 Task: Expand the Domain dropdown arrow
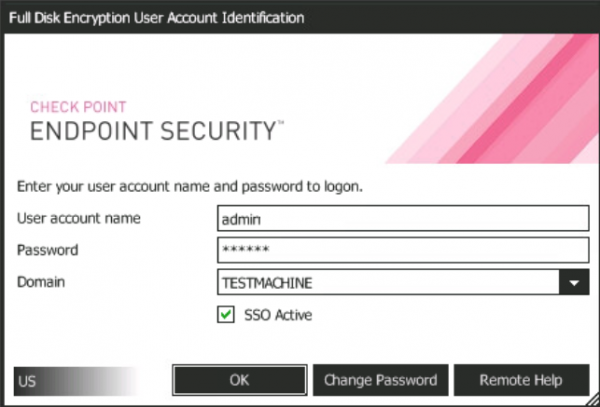click(x=573, y=283)
